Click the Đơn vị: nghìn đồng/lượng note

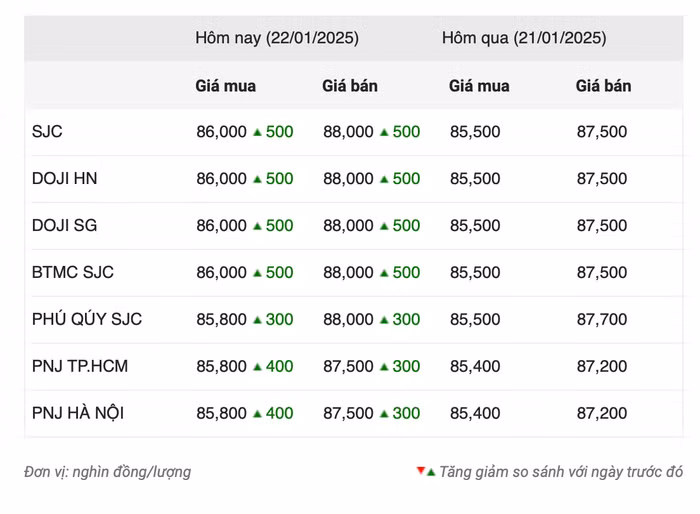[107, 472]
